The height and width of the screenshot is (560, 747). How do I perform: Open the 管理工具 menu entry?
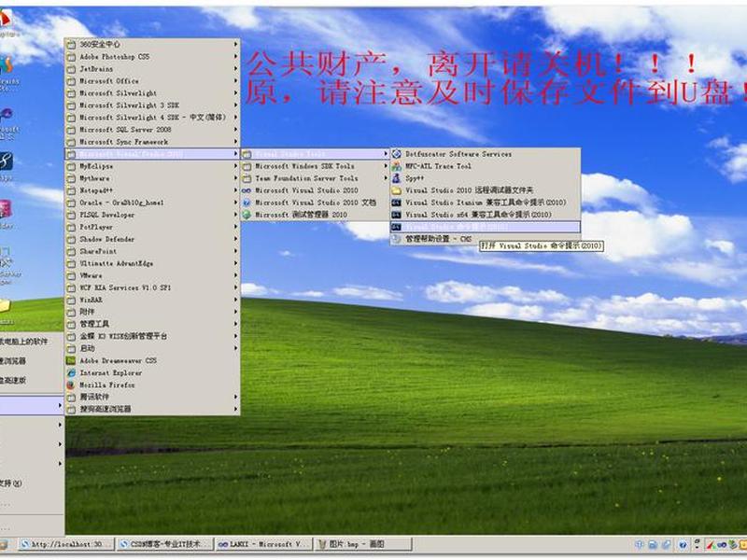[152, 324]
